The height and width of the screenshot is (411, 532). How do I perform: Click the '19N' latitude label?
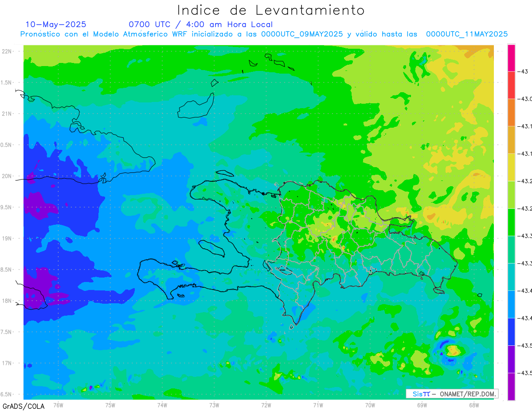point(7,239)
